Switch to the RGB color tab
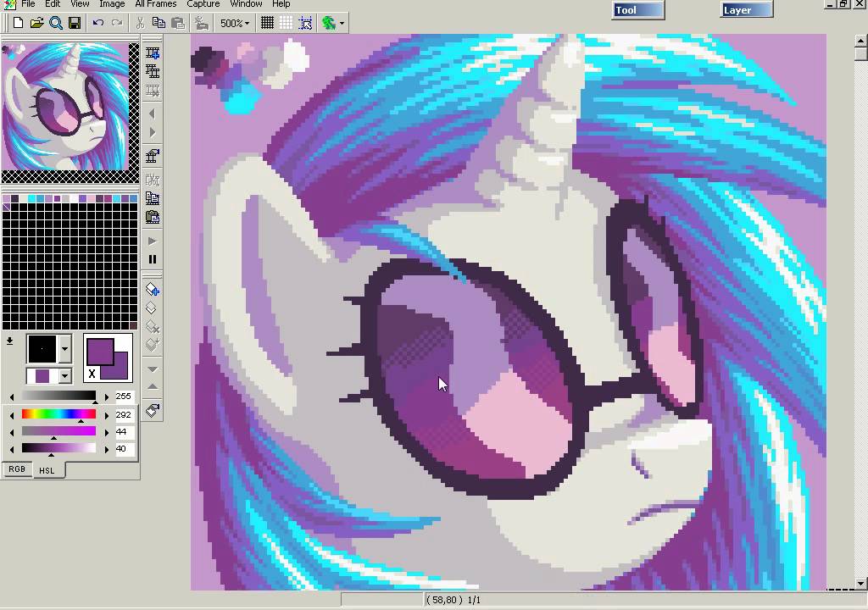The width and height of the screenshot is (868, 610). click(17, 469)
